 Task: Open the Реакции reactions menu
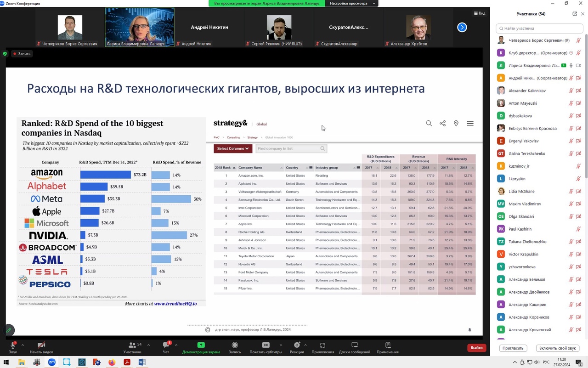(x=297, y=347)
